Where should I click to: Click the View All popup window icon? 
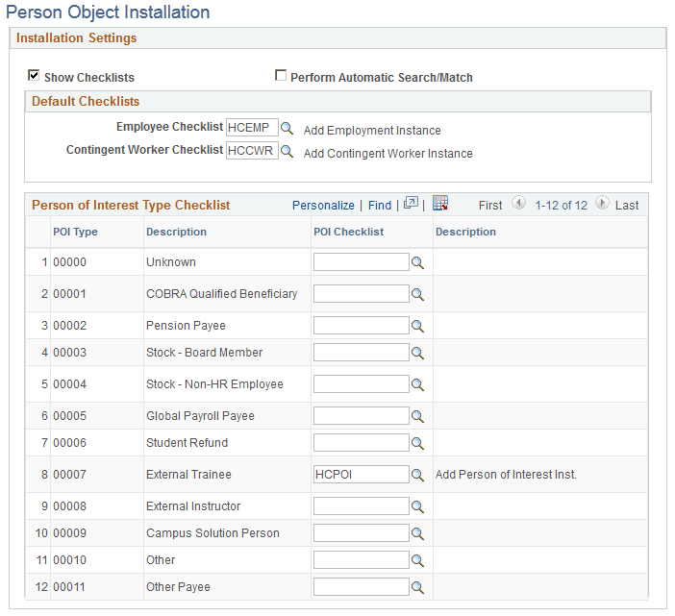click(x=411, y=203)
